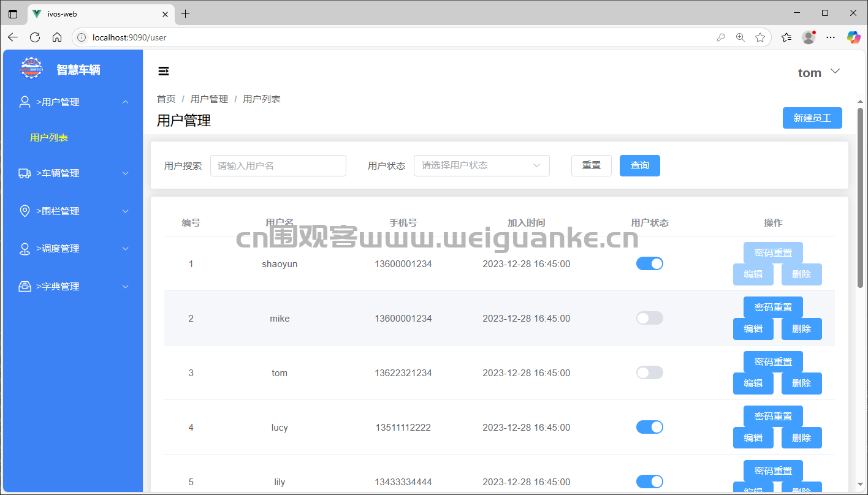The height and width of the screenshot is (495, 868).
Task: Click the 加入时间 column header
Action: [527, 223]
